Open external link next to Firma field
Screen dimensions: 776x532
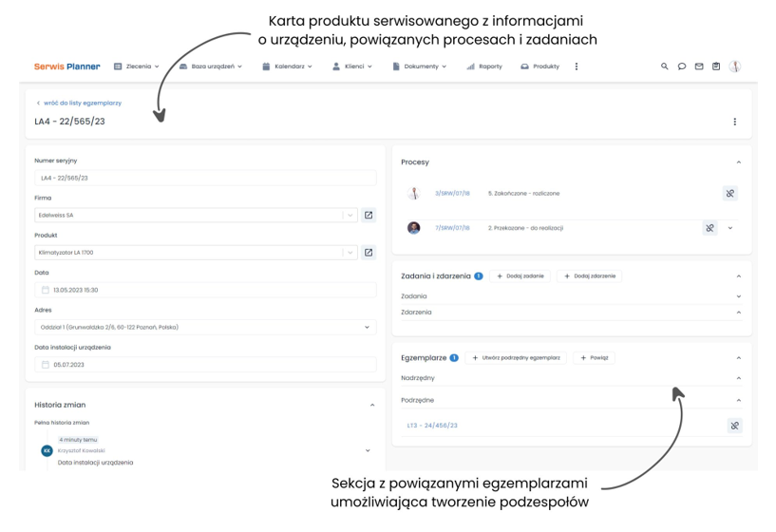[369, 216]
